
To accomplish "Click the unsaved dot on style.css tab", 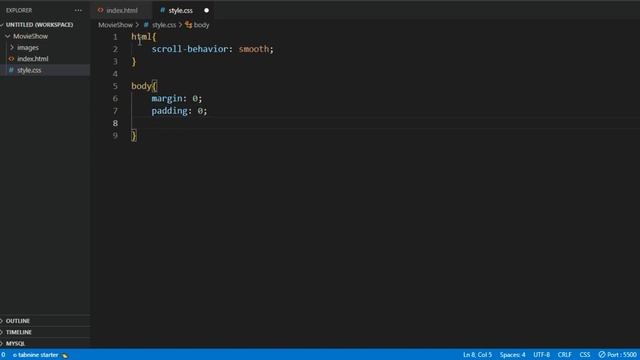I will (206, 10).
